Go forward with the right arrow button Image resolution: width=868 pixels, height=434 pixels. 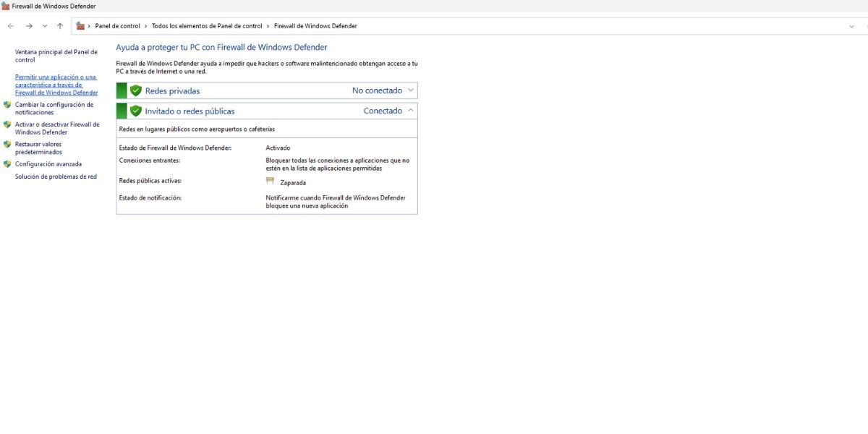pos(29,26)
